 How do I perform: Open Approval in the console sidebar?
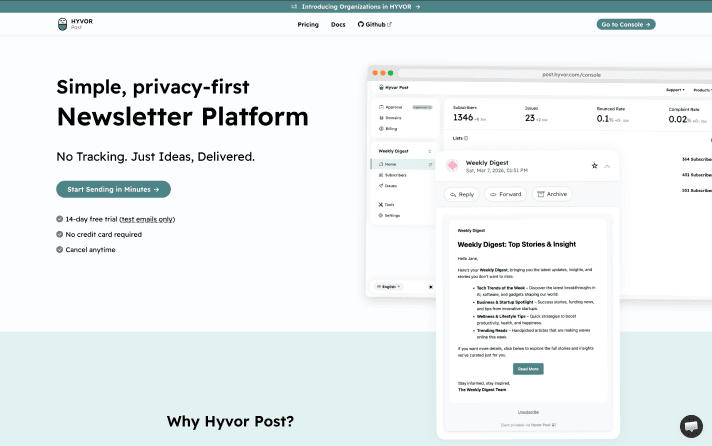click(391, 107)
